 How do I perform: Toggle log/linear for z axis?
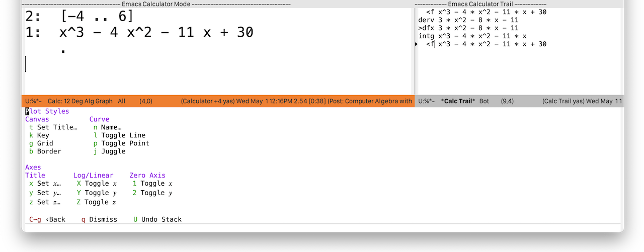[x=97, y=202]
